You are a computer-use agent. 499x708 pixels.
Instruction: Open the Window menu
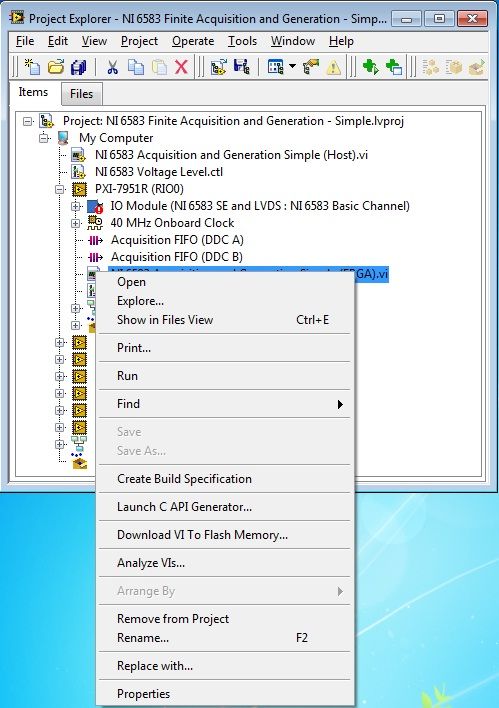[x=293, y=41]
